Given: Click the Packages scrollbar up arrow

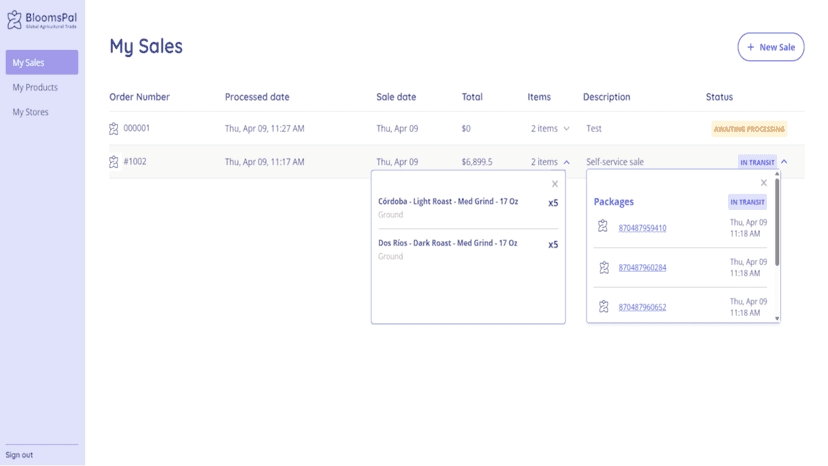Looking at the screenshot, I should 777,174.
